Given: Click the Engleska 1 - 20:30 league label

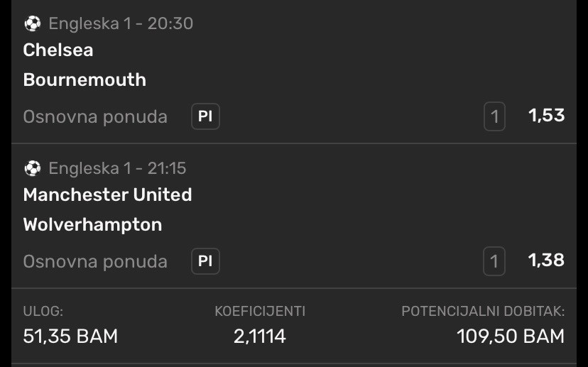Looking at the screenshot, I should [121, 23].
